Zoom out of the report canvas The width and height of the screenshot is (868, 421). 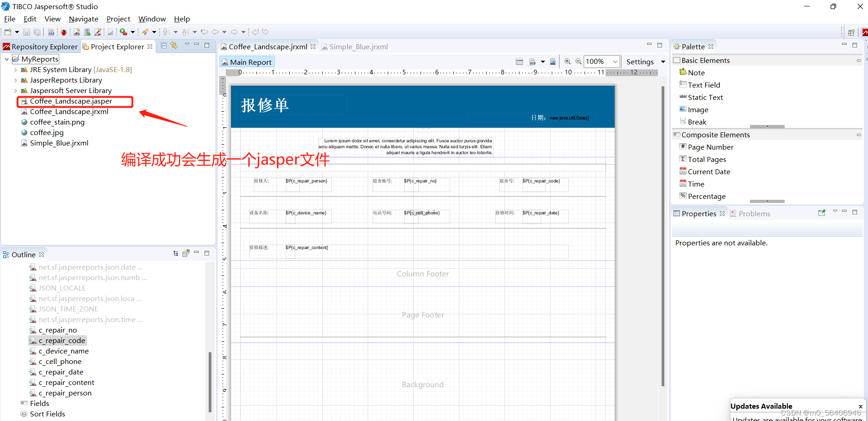(x=578, y=61)
